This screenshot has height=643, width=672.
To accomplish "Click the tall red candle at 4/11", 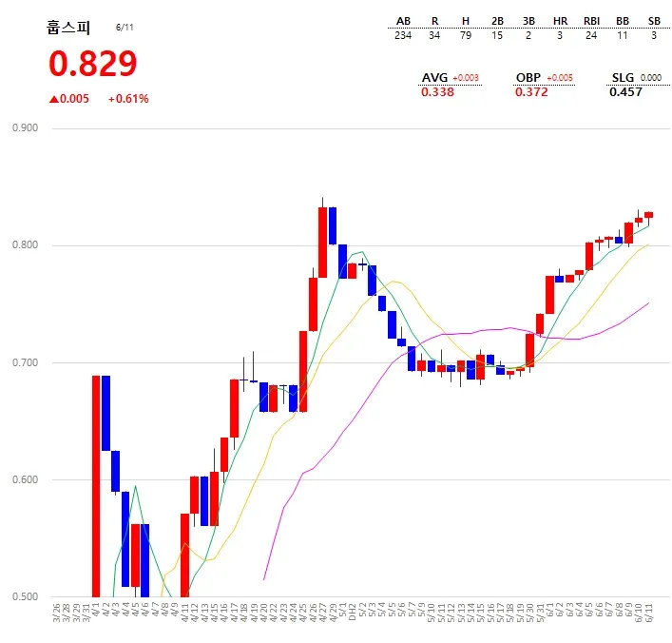I will (184, 555).
